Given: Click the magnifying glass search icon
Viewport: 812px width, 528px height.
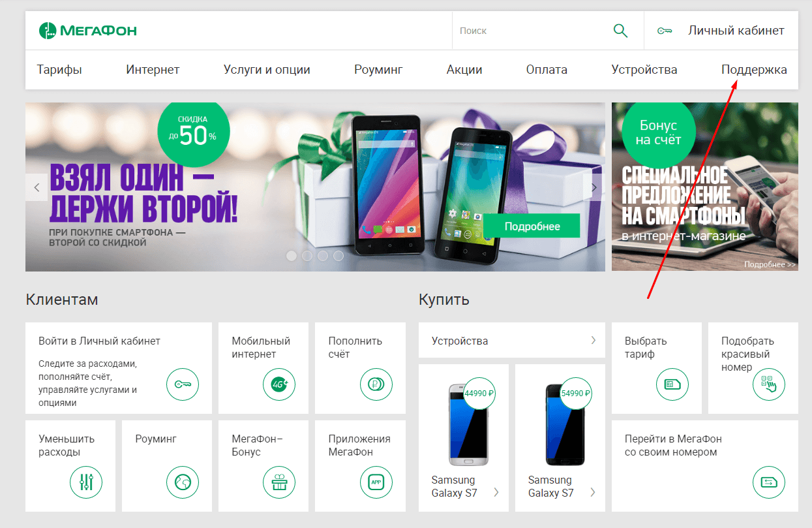Looking at the screenshot, I should tap(620, 31).
